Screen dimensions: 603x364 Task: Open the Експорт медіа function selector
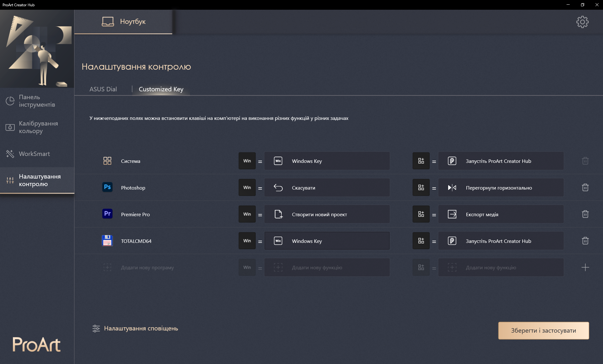[501, 214]
